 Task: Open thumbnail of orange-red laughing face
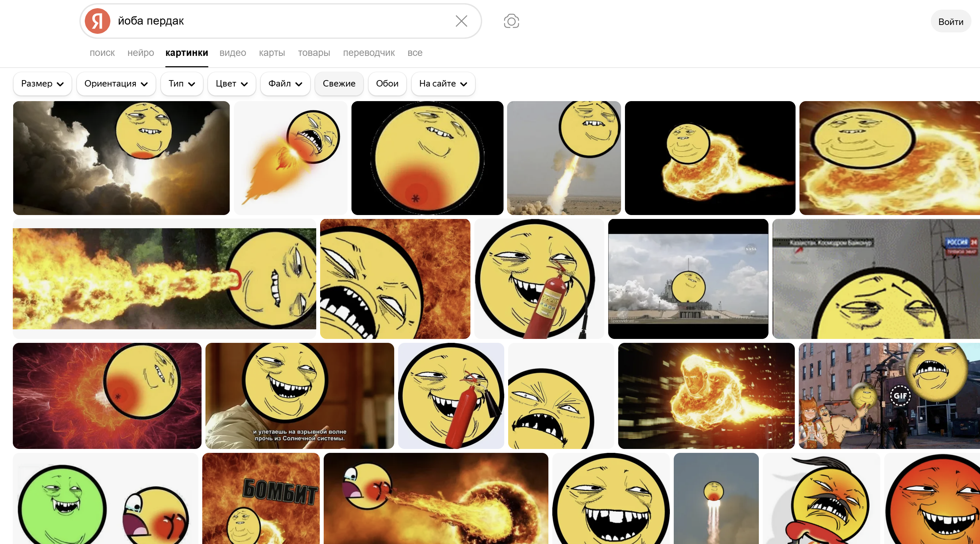[932, 498]
